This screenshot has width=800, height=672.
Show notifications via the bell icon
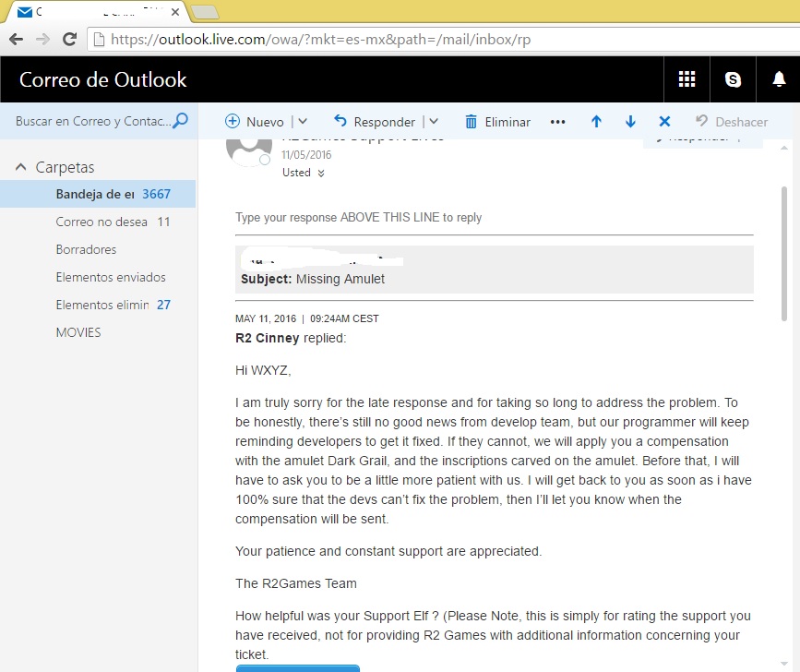click(778, 79)
